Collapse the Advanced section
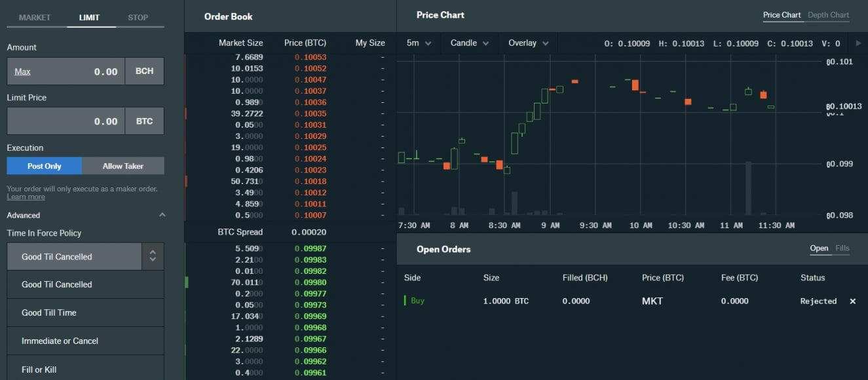The height and width of the screenshot is (380, 868). tap(162, 215)
